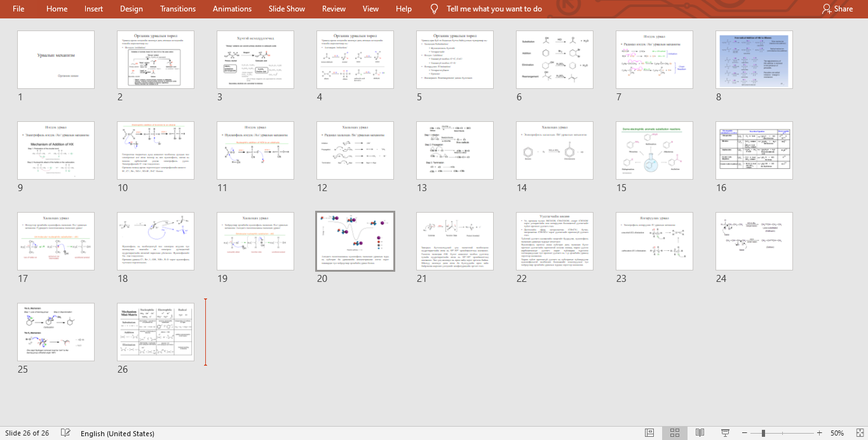The height and width of the screenshot is (440, 868).
Task: Switch to the Slide Show tab
Action: pos(287,9)
